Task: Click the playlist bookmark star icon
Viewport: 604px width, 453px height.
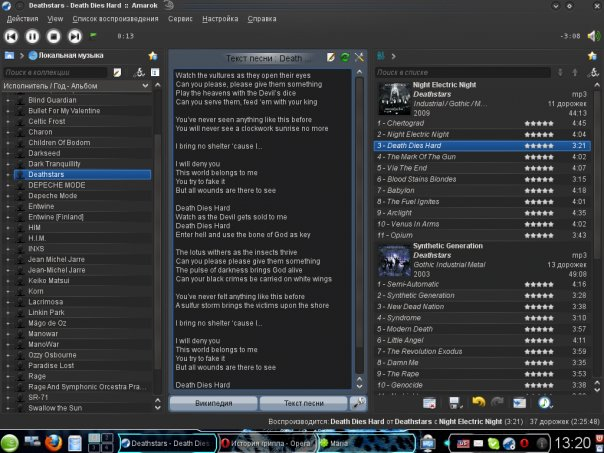Action: click(x=592, y=56)
